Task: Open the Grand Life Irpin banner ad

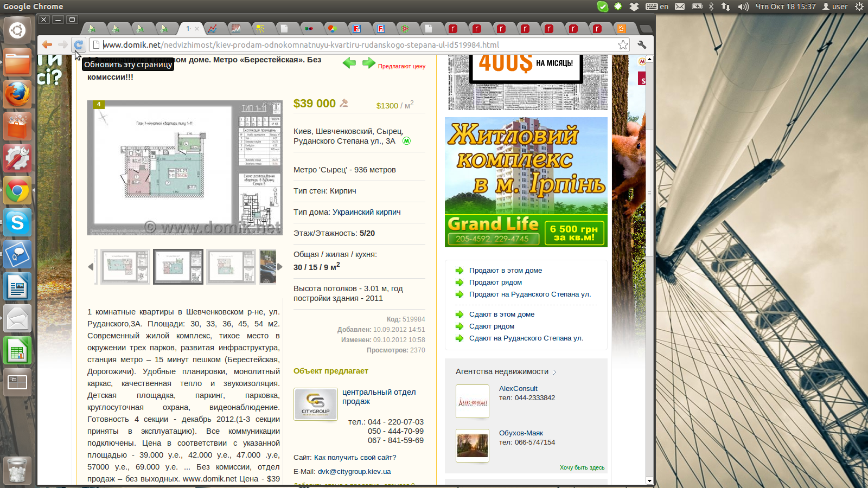Action: click(x=526, y=182)
